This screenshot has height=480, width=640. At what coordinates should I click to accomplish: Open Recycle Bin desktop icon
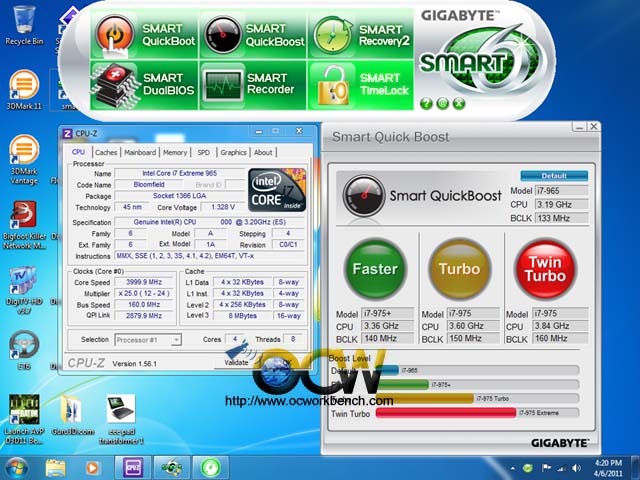[24, 24]
